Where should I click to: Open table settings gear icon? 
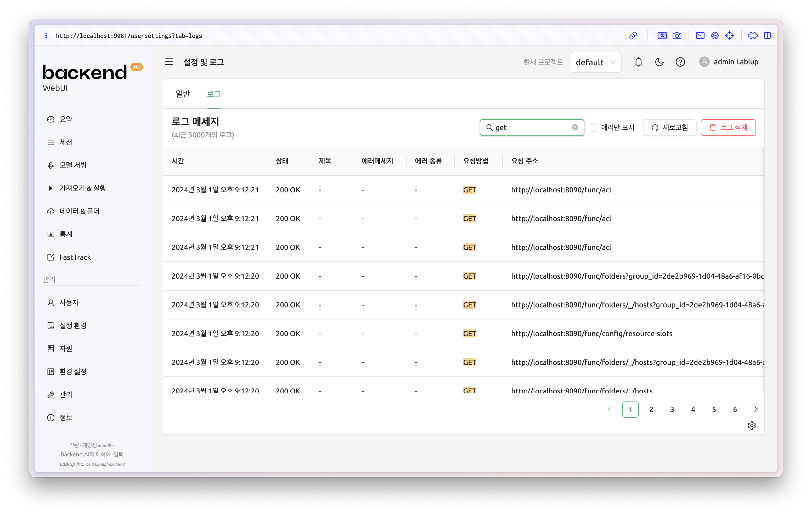[752, 425]
